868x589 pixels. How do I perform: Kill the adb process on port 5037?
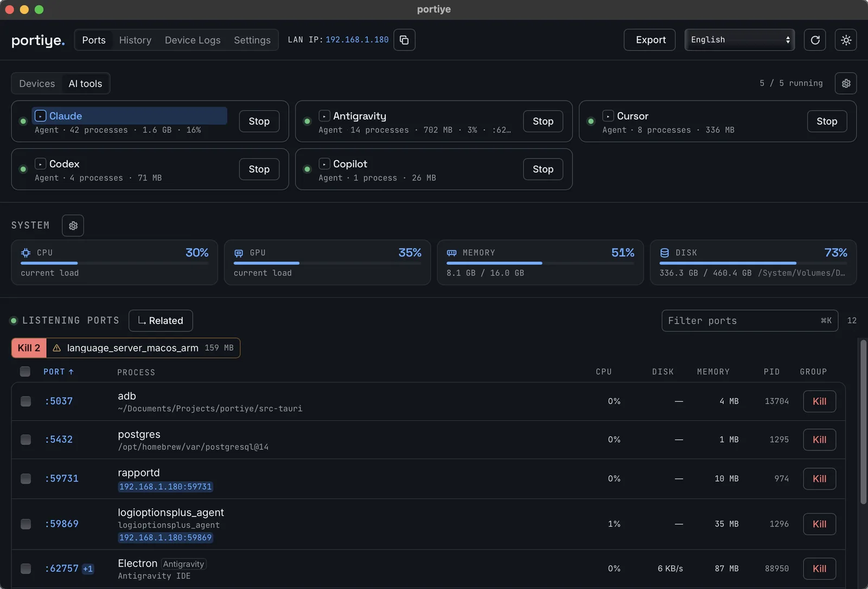coord(819,401)
